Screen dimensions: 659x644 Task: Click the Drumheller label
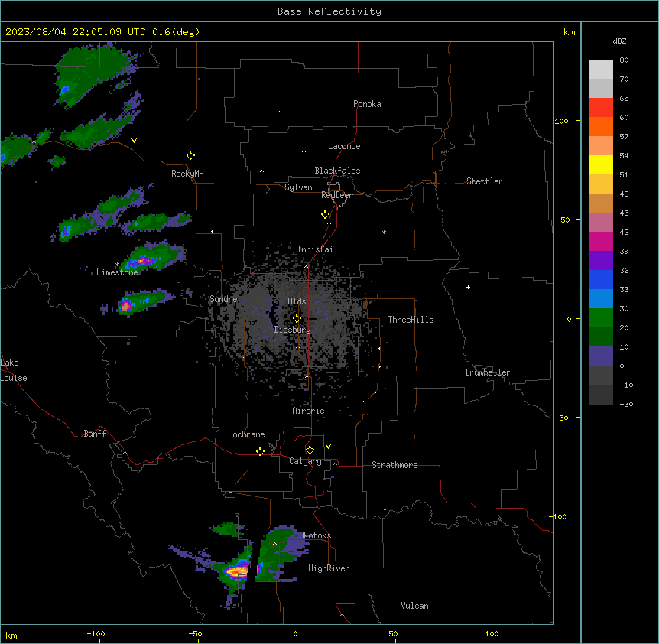point(488,372)
